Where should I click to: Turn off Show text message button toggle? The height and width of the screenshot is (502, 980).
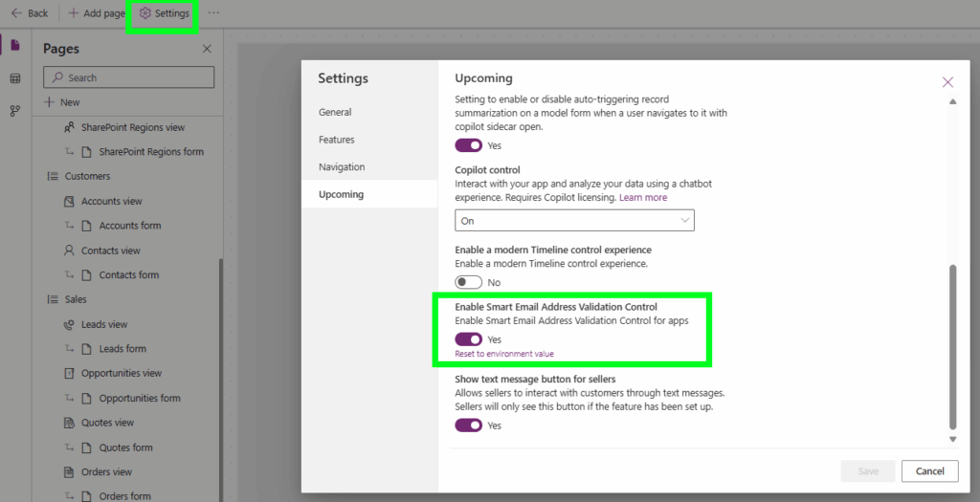click(468, 426)
